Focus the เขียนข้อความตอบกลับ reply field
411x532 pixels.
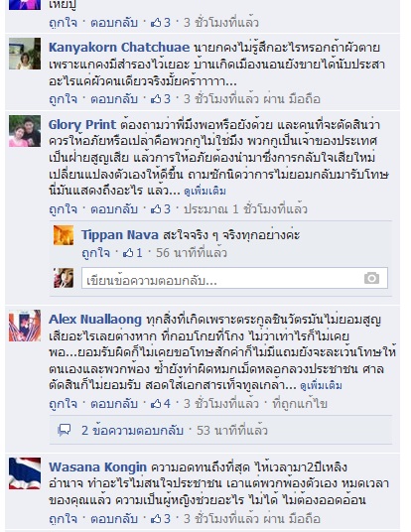click(x=234, y=278)
